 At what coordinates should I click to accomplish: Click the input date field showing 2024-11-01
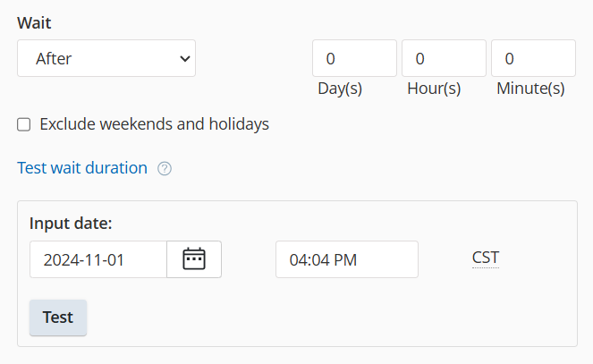98,260
